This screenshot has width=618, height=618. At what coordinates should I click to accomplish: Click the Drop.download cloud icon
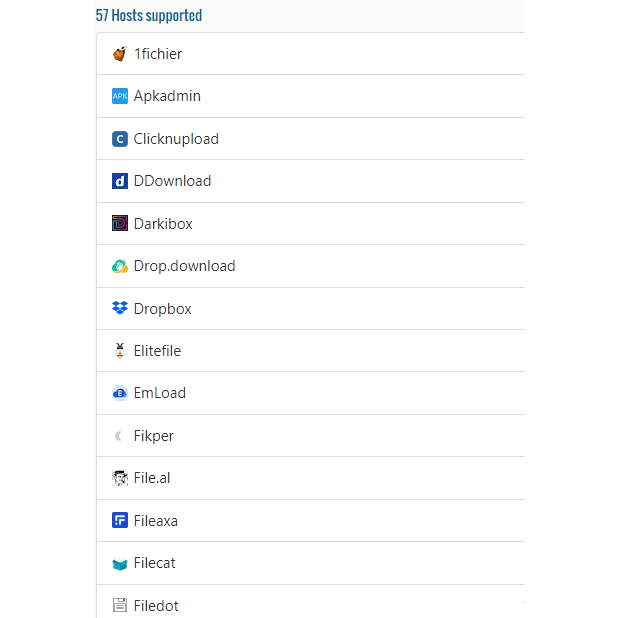point(120,266)
